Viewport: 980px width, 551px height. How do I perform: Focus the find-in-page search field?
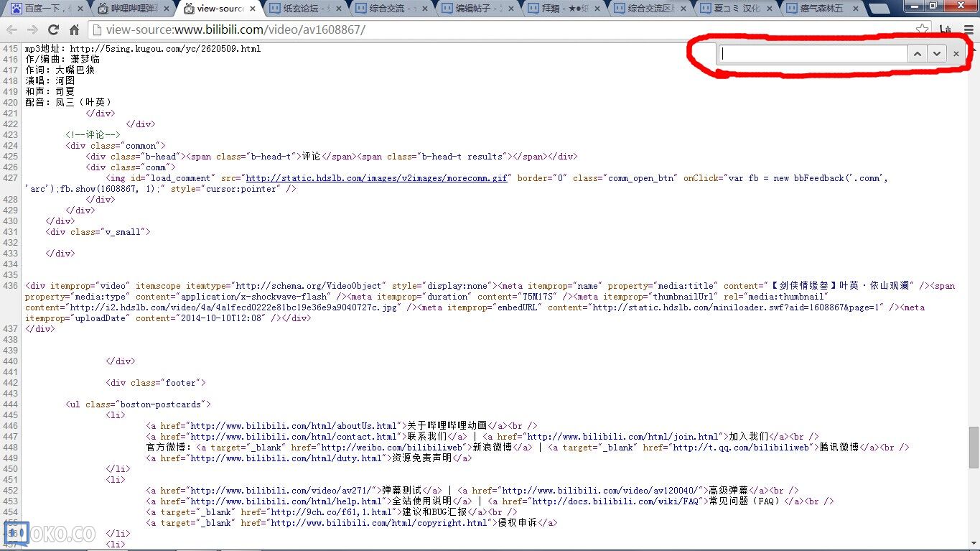click(813, 54)
